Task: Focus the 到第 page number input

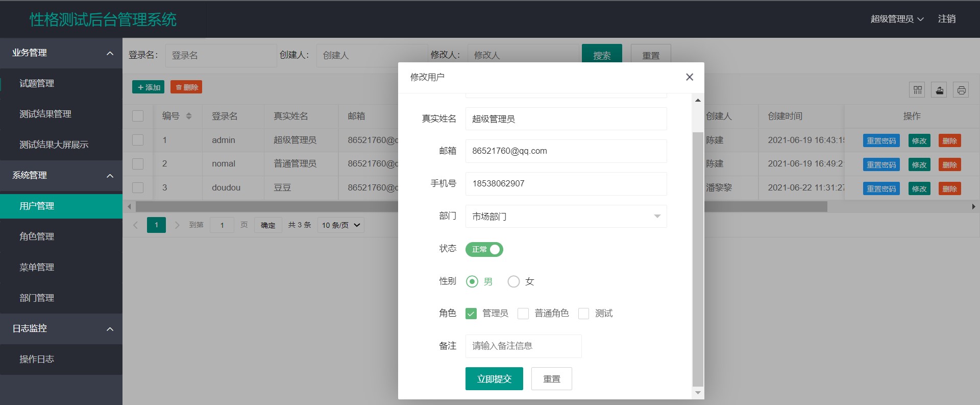Action: coord(222,225)
